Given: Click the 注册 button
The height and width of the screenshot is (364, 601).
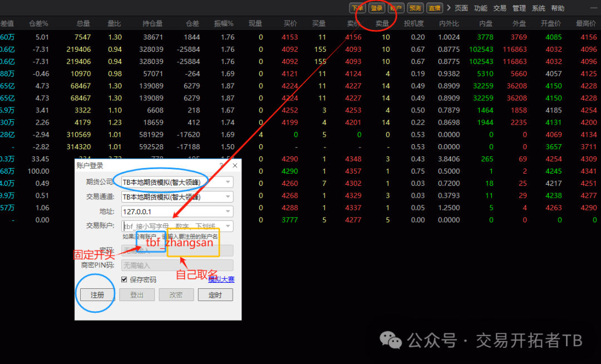Looking at the screenshot, I should 97,294.
